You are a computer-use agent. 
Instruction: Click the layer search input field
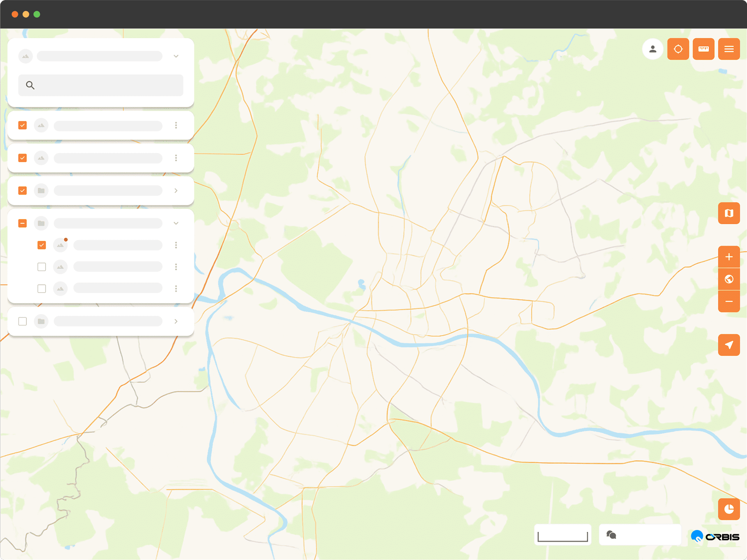tap(101, 85)
